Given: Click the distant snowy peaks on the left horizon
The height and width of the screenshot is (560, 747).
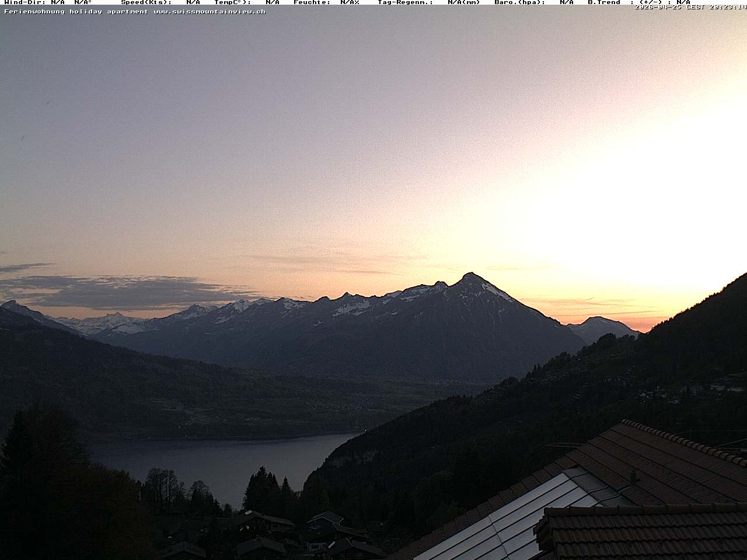Looking at the screenshot, I should tap(105, 322).
